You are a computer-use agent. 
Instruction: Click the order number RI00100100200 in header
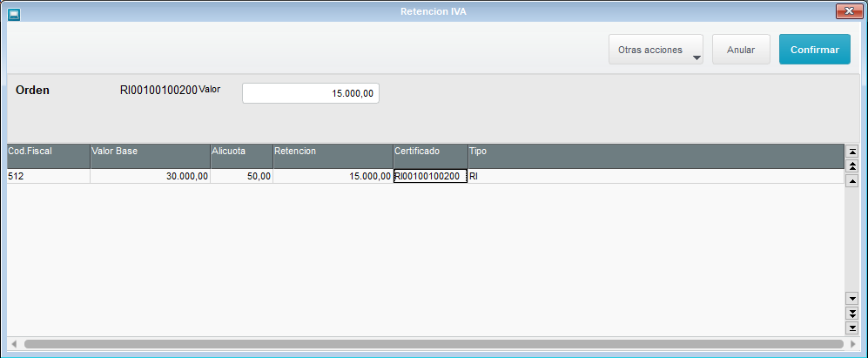pyautogui.click(x=158, y=91)
